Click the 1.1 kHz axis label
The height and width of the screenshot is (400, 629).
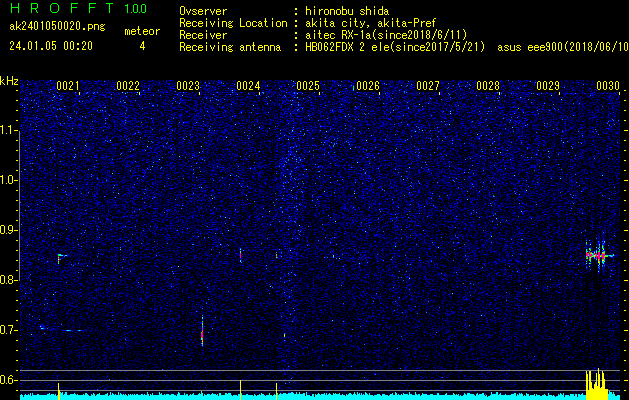coord(9,129)
